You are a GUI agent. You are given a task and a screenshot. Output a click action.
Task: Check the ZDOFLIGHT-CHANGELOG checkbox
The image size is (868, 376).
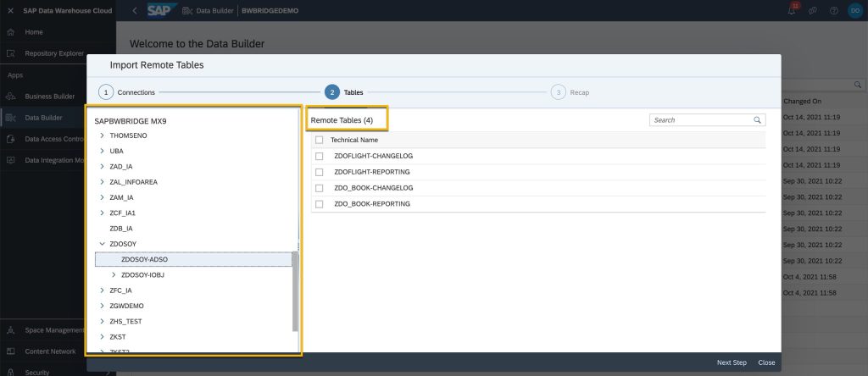pyautogui.click(x=319, y=156)
